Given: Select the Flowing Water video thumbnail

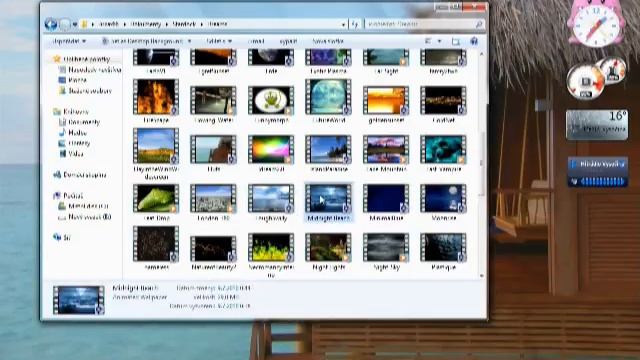Looking at the screenshot, I should pyautogui.click(x=213, y=100).
